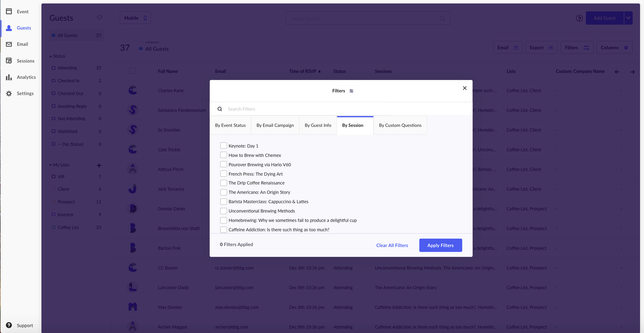Click the magnifier icon in Search Filters
This screenshot has height=333, width=644.
[x=220, y=109]
